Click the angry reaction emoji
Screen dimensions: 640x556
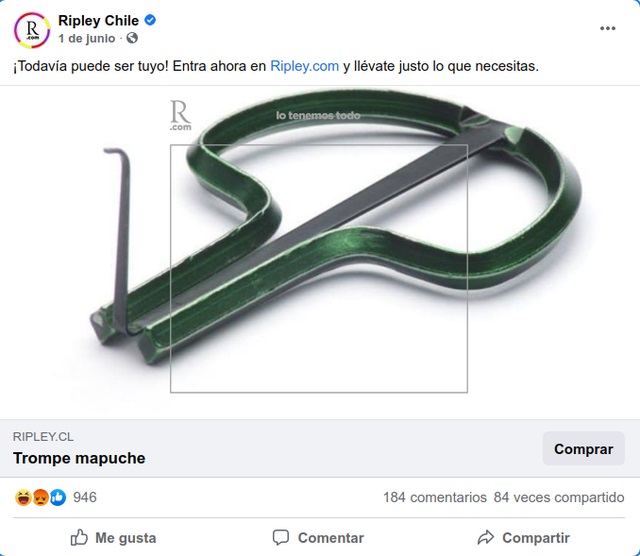click(40, 497)
